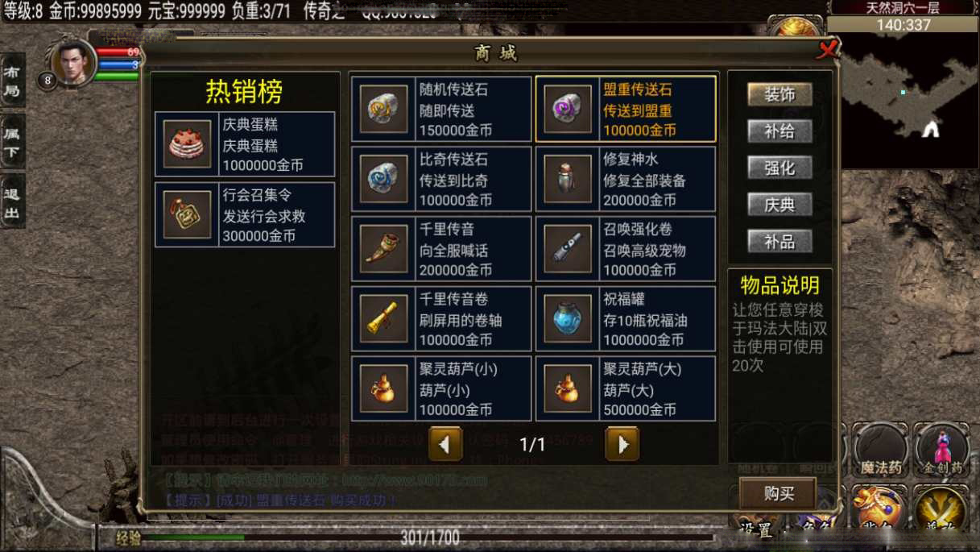Pick the 祝福罐 blue jar icon
The width and height of the screenshot is (980, 552).
point(568,319)
